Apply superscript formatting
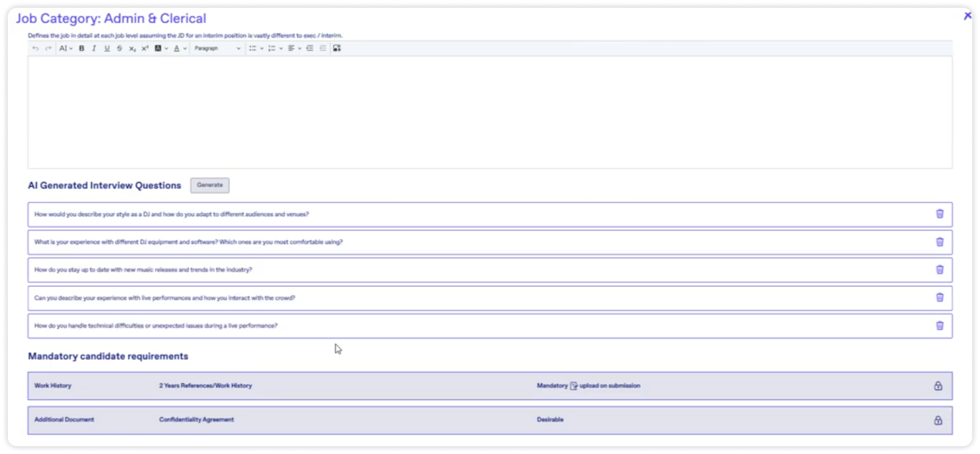Viewport: 980px width, 454px height. (x=145, y=48)
